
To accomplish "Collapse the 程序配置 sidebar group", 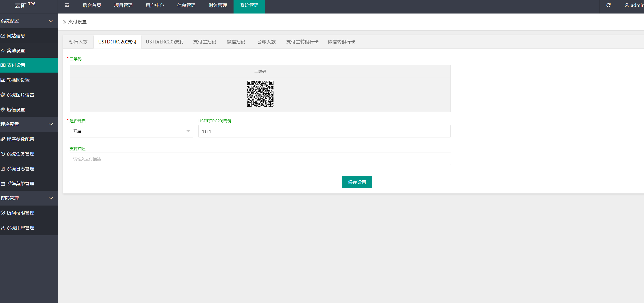I will (x=51, y=124).
